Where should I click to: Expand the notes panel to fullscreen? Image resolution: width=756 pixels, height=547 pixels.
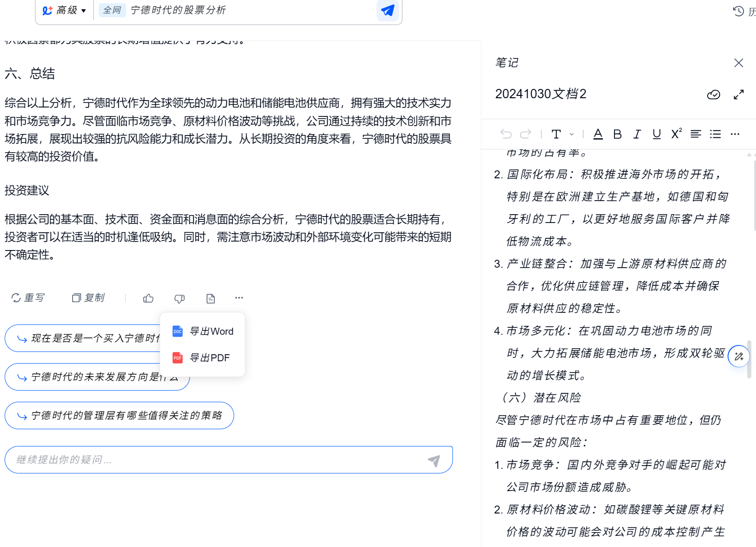[739, 95]
